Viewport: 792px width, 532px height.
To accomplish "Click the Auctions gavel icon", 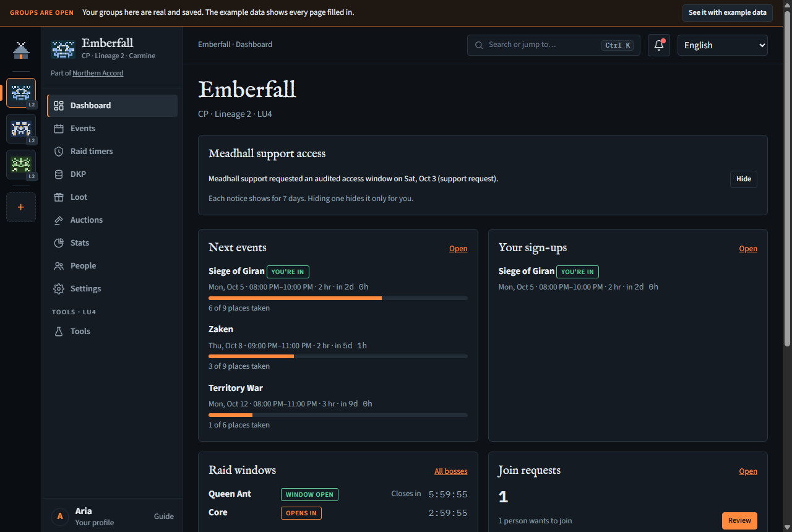I will [59, 220].
